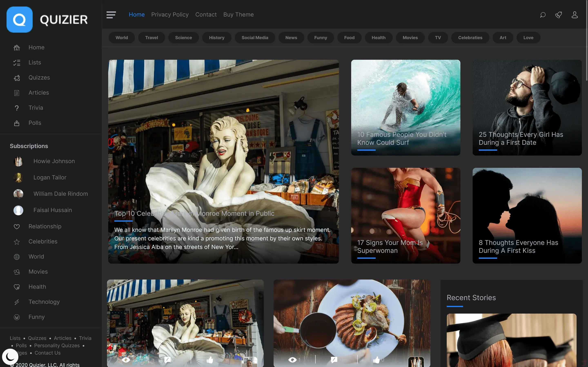This screenshot has height=367, width=588.
Task: Open Howie Johnson subscription
Action: [x=54, y=161]
